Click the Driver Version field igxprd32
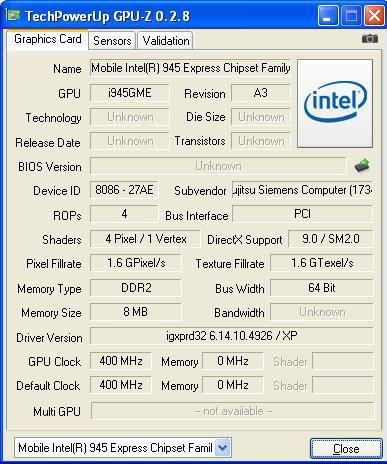Image resolution: width=387 pixels, height=464 pixels. pyautogui.click(x=232, y=336)
